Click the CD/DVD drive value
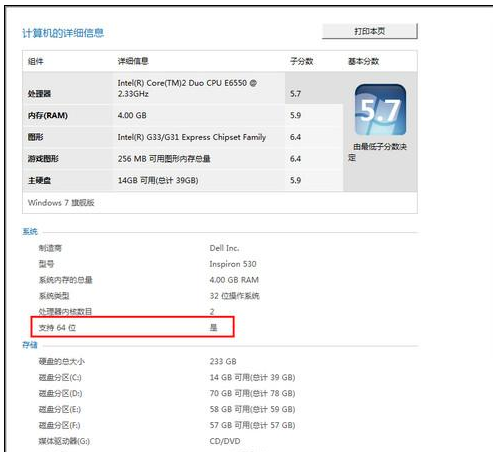The height and width of the screenshot is (452, 493). pos(225,441)
